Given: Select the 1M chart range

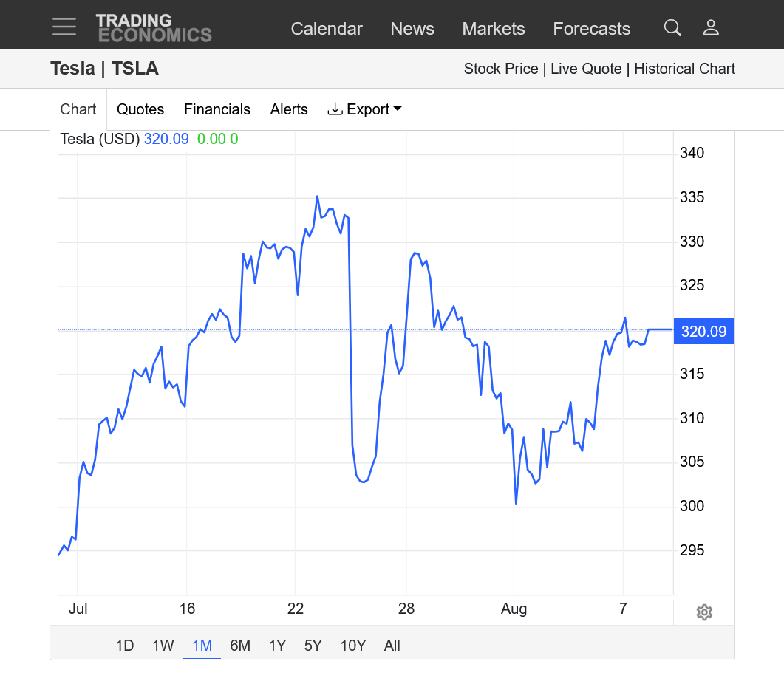Looking at the screenshot, I should click(x=202, y=646).
